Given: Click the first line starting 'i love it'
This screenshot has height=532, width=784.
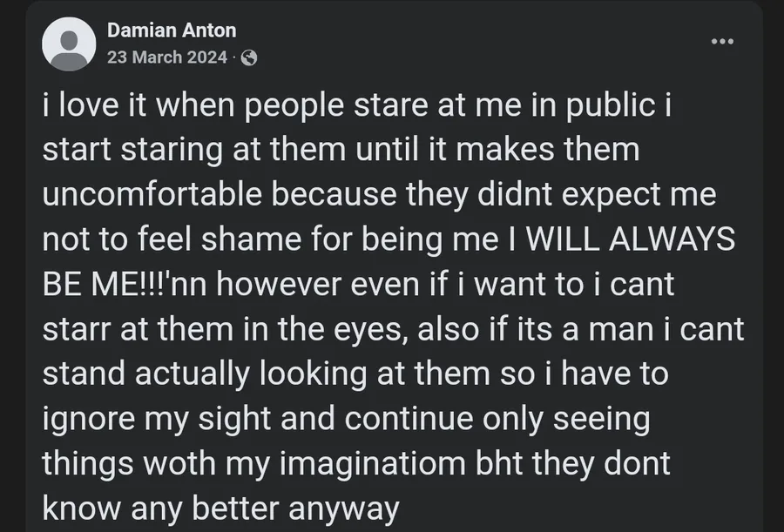Looking at the screenshot, I should [x=357, y=106].
